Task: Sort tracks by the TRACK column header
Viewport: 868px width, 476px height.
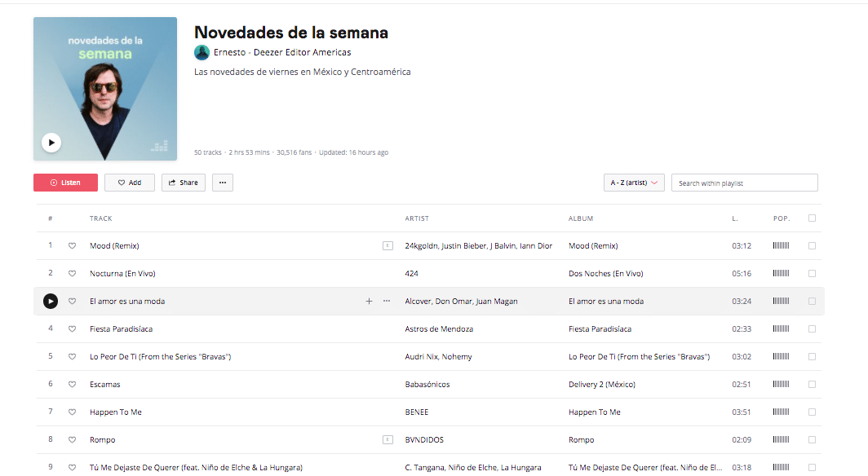Action: pyautogui.click(x=101, y=218)
